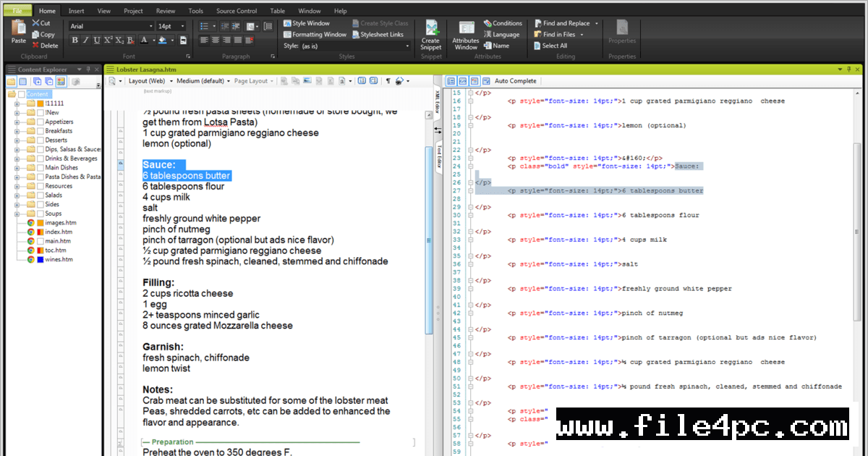
Task: Toggle checkbox beside Resources folder
Action: point(41,186)
